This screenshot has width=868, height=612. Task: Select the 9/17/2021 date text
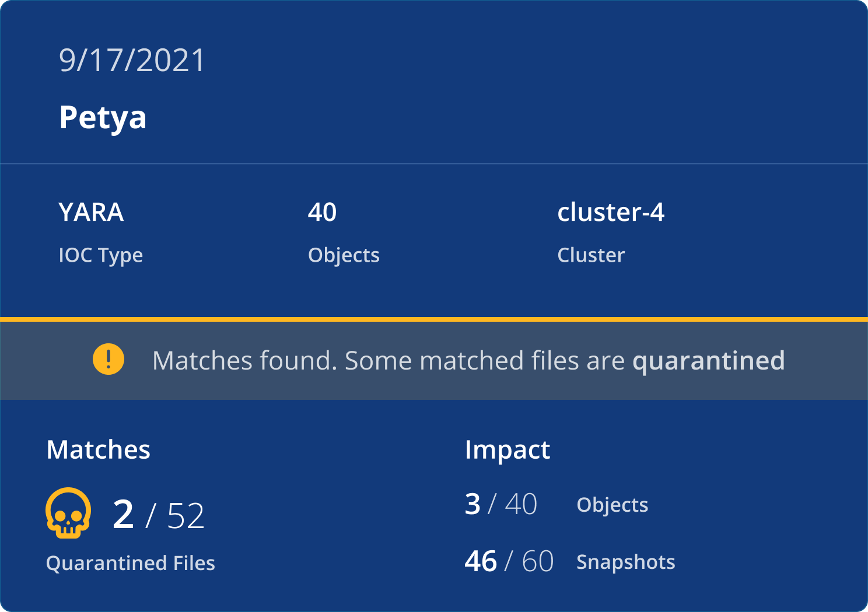pos(132,61)
